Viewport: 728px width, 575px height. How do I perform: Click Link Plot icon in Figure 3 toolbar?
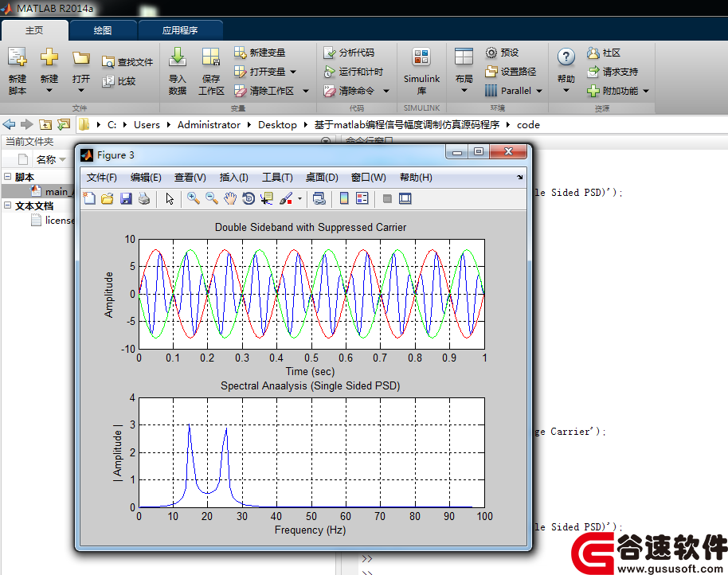pos(319,198)
